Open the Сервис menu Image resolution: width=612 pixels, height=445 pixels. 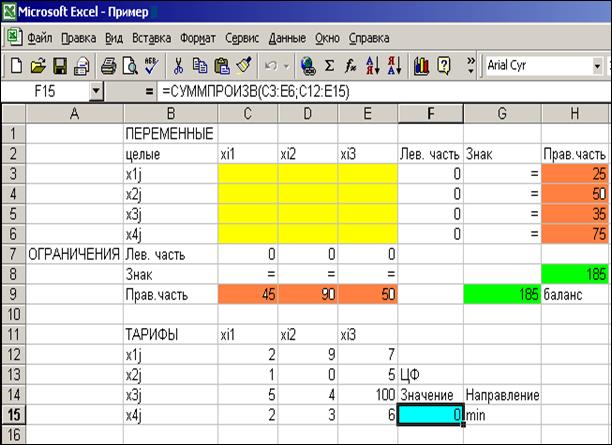(242, 38)
